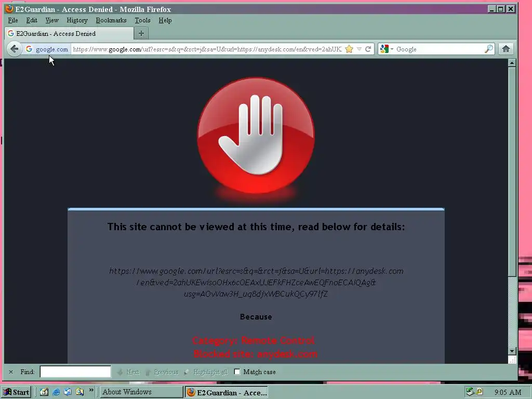Open the Help menu
532x399 pixels.
[x=165, y=20]
